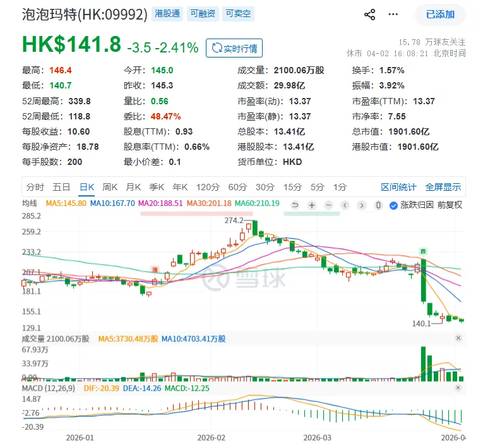Click the MA20:188.51 legend label
This screenshot has height=448, width=483.
click(160, 203)
